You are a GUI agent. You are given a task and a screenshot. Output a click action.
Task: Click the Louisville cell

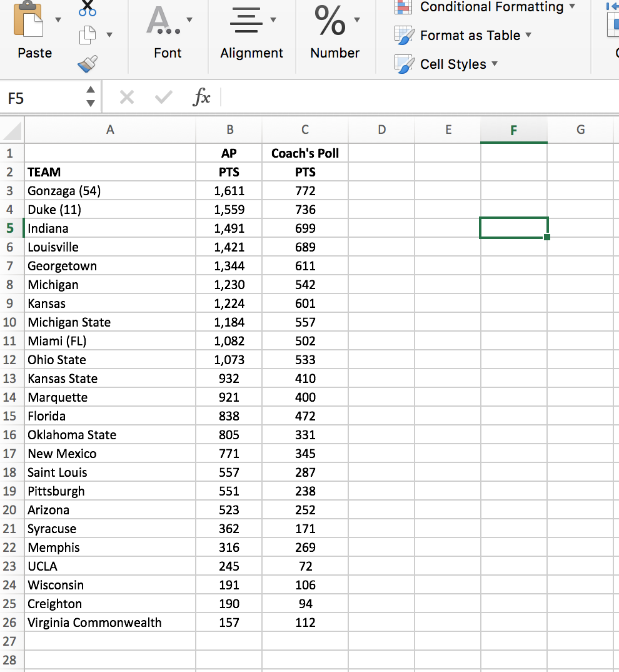pyautogui.click(x=110, y=247)
